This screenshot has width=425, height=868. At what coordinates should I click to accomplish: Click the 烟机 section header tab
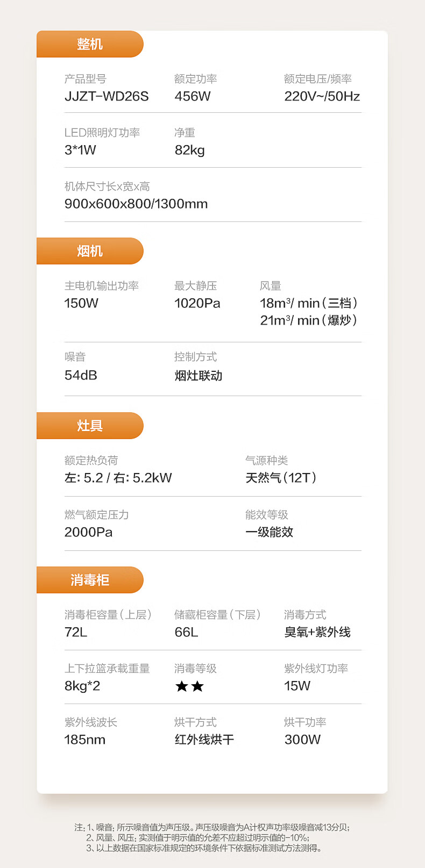(x=89, y=251)
